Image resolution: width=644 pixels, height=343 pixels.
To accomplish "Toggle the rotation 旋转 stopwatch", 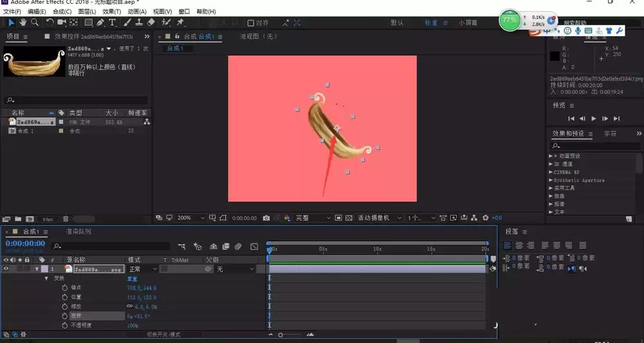I will point(64,316).
